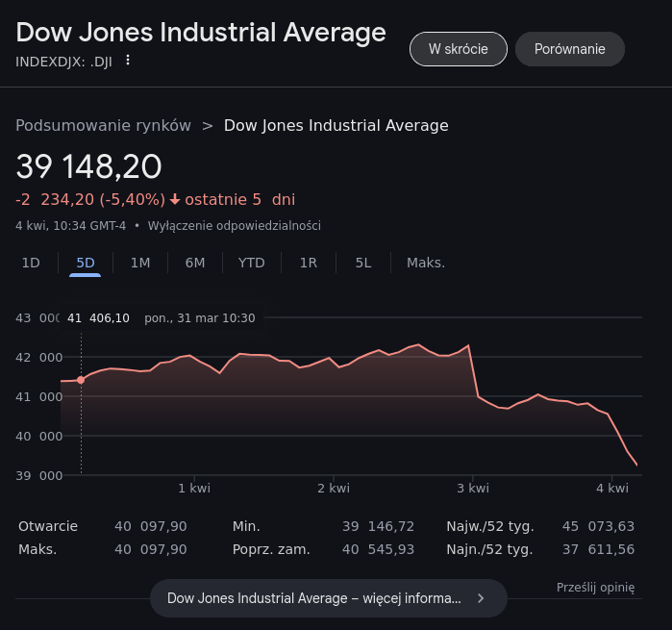Switch chart to the 6M range
Viewport: 672px width, 630px height.
click(x=195, y=263)
